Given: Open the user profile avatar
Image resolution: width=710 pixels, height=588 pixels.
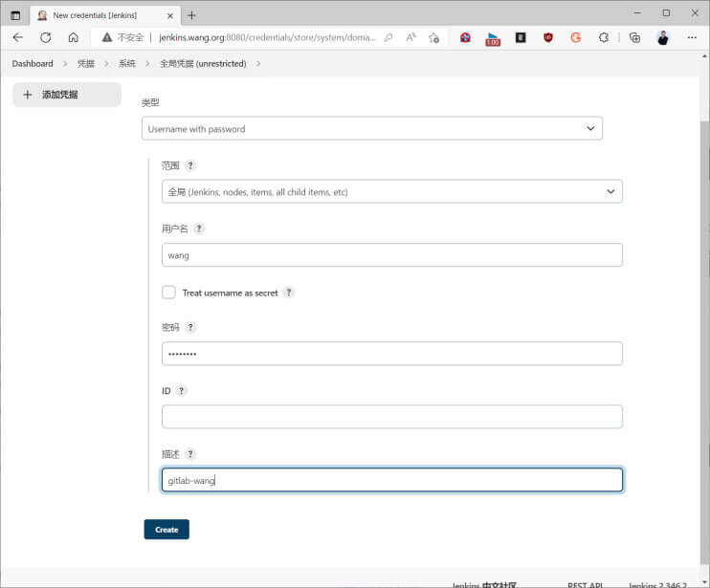Looking at the screenshot, I should [663, 37].
